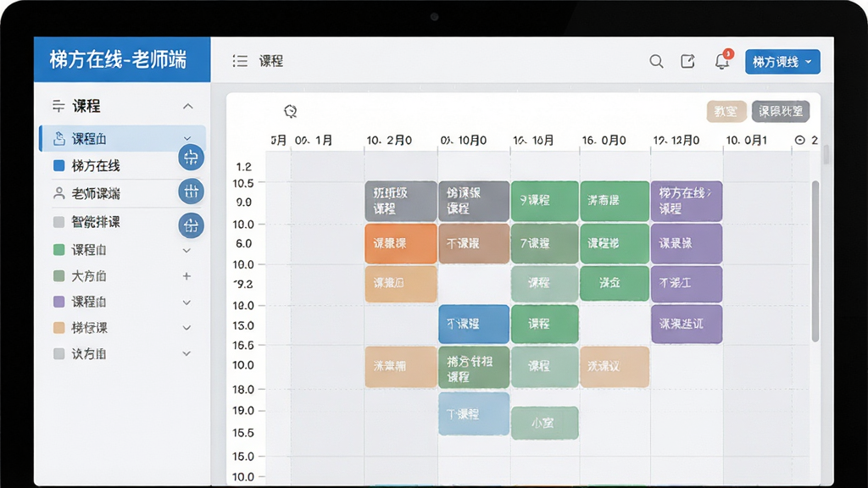This screenshot has height=488, width=868.
Task: Click the orange color square in sidebar
Action: click(x=58, y=328)
